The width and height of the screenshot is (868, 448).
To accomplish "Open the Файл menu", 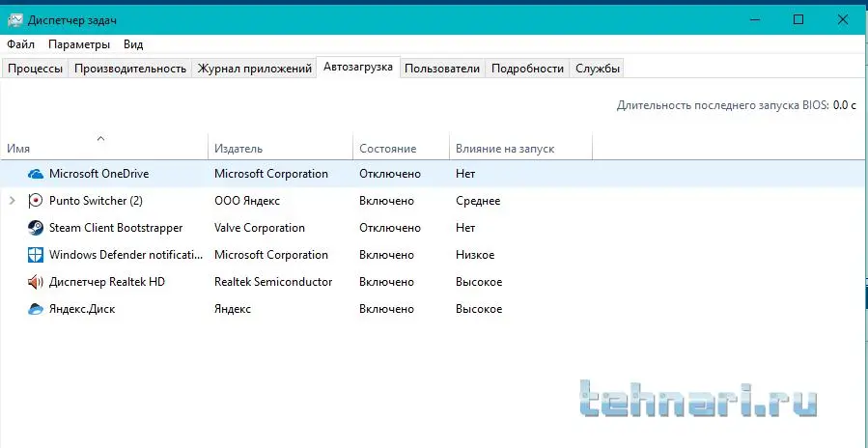I will (21, 44).
